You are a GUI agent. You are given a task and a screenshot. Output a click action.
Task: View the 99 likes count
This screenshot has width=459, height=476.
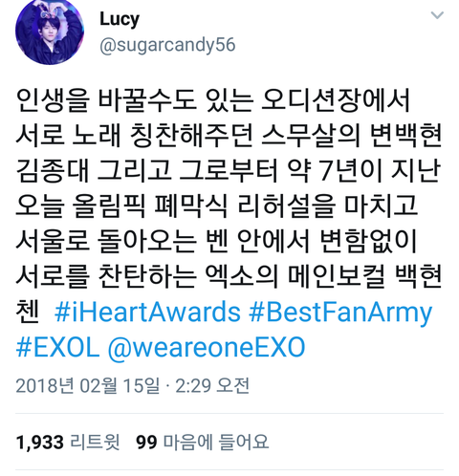[x=146, y=443]
